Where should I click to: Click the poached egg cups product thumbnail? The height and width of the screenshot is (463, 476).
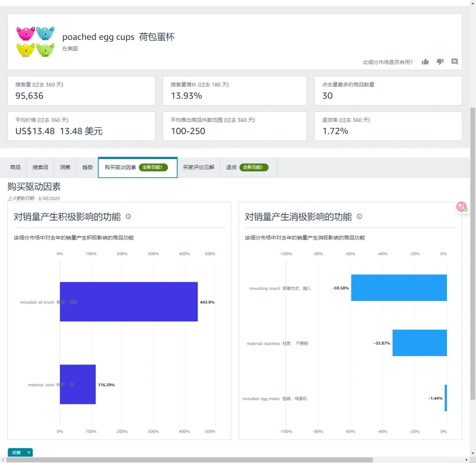coord(35,42)
